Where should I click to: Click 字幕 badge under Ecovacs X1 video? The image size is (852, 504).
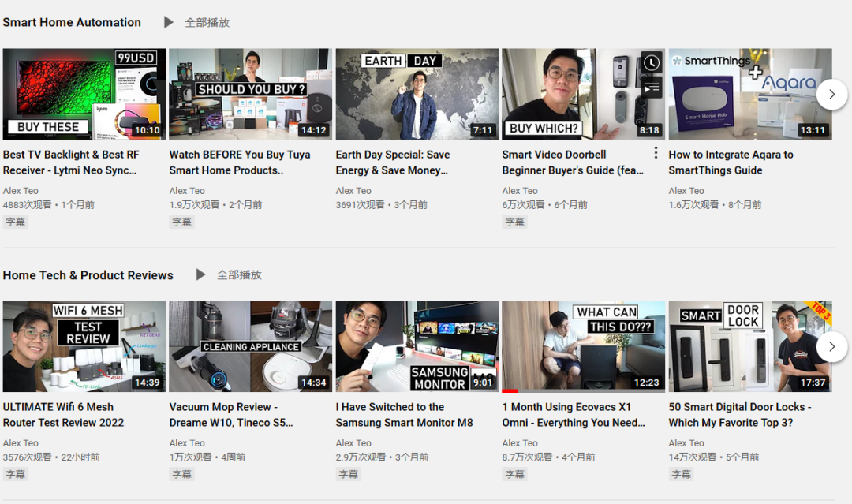coord(514,474)
